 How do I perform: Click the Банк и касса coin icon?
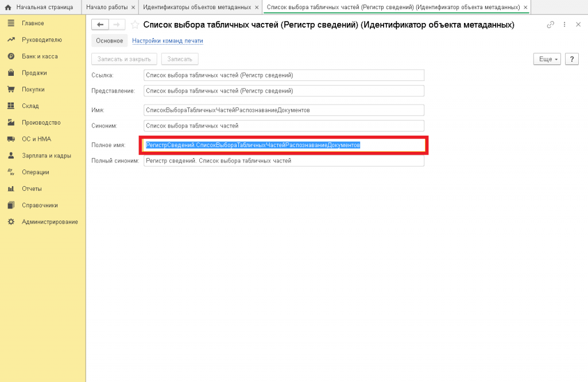point(11,56)
